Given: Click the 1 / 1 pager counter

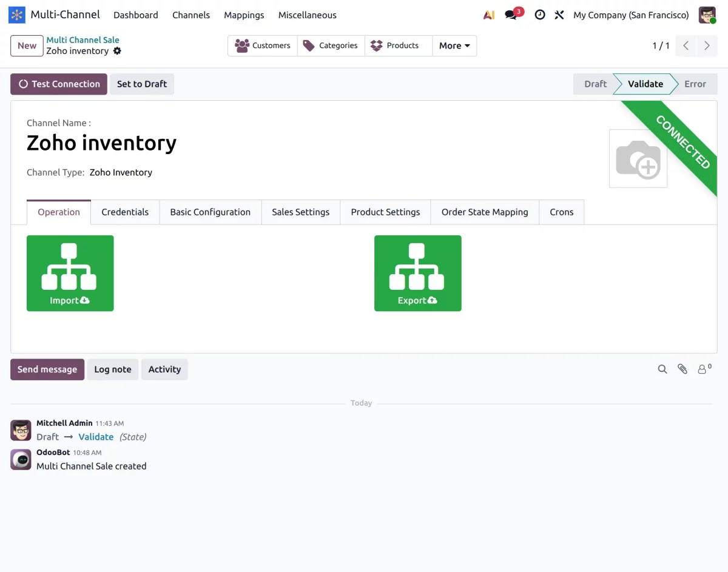Looking at the screenshot, I should tap(661, 45).
